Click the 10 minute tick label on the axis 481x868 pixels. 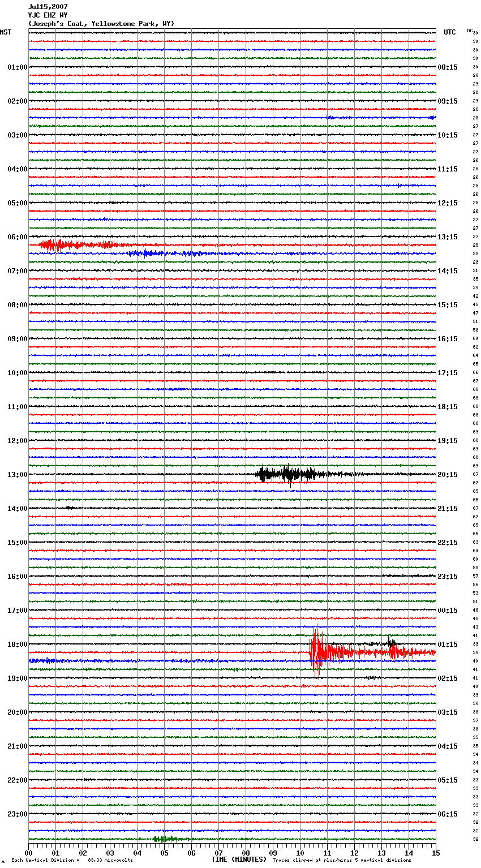300,853
